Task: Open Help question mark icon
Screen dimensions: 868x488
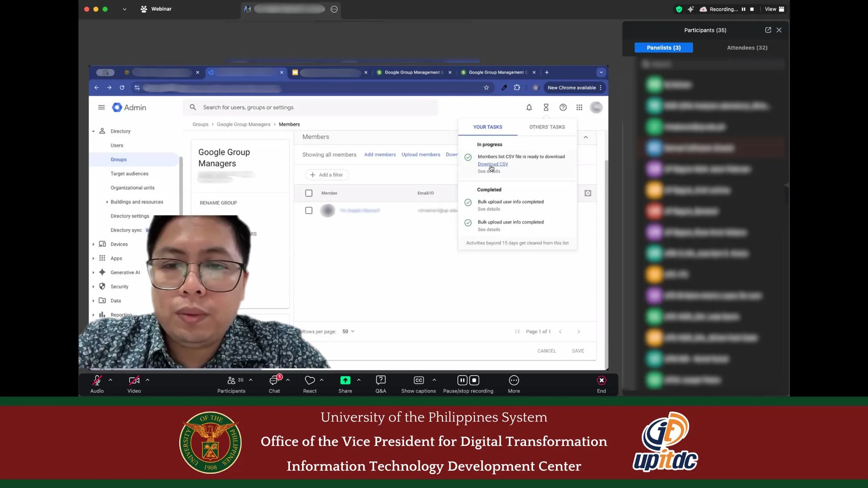Action: point(563,107)
